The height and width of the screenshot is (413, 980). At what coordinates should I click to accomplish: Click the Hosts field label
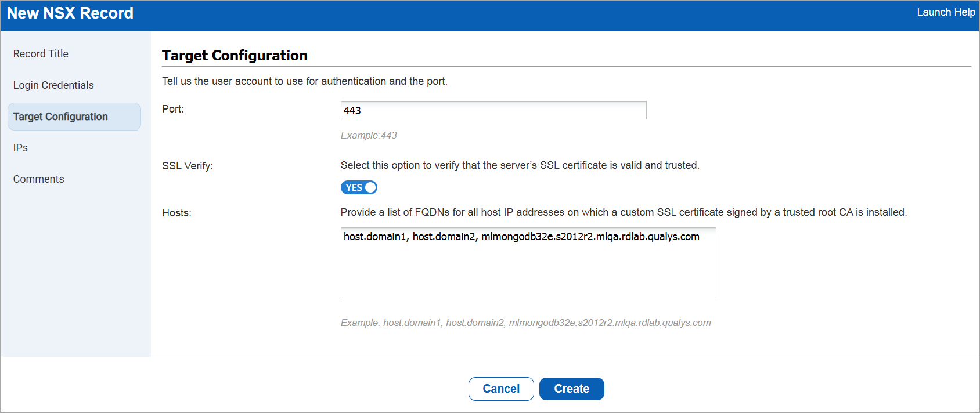tap(176, 213)
